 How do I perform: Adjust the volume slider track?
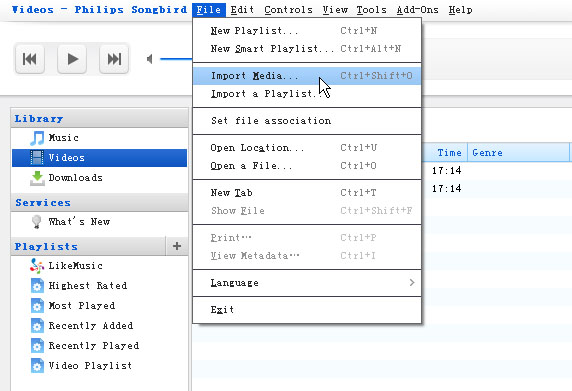coord(176,59)
